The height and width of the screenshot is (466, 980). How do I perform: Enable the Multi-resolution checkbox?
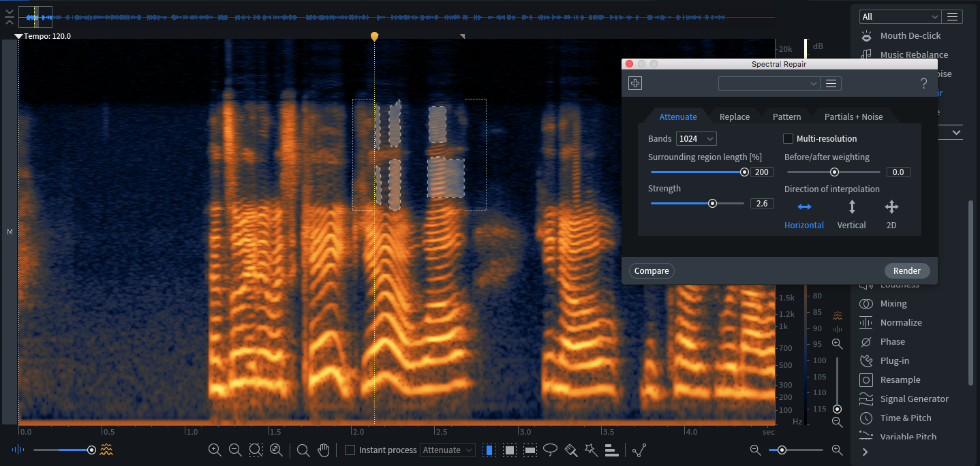788,138
